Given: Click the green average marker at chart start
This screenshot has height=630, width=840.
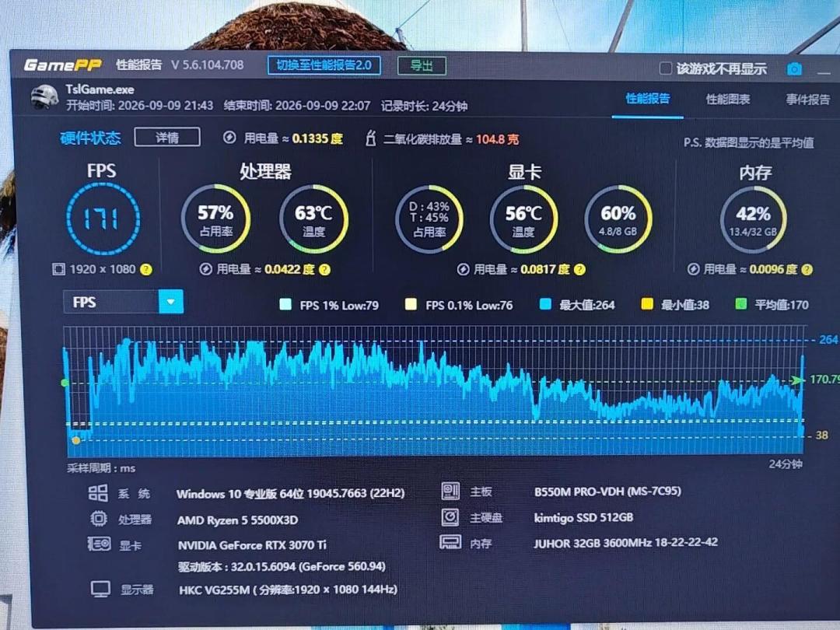Looking at the screenshot, I should tap(65, 383).
